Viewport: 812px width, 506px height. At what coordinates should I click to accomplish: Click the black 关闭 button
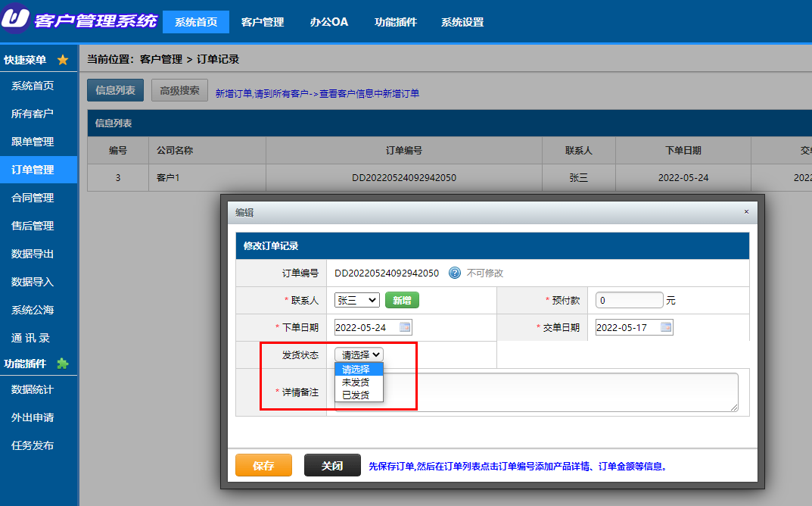click(332, 465)
